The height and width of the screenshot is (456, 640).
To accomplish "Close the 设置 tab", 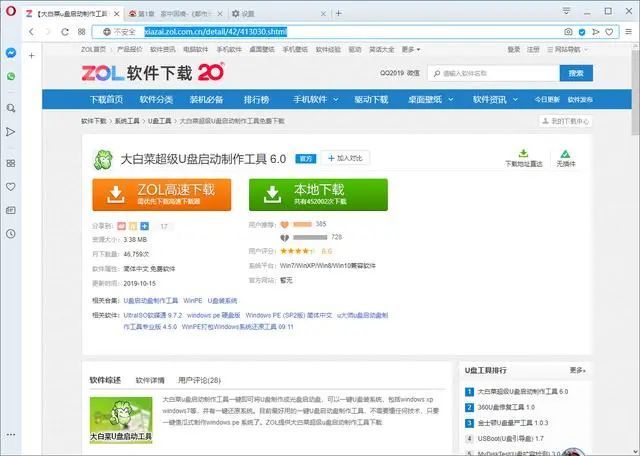I will 323,13.
